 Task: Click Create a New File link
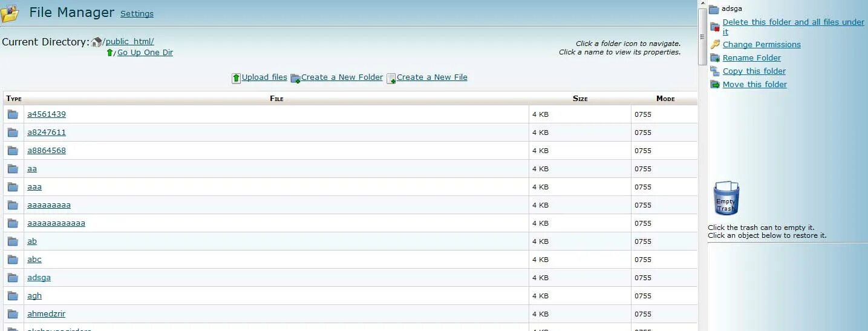pos(432,77)
